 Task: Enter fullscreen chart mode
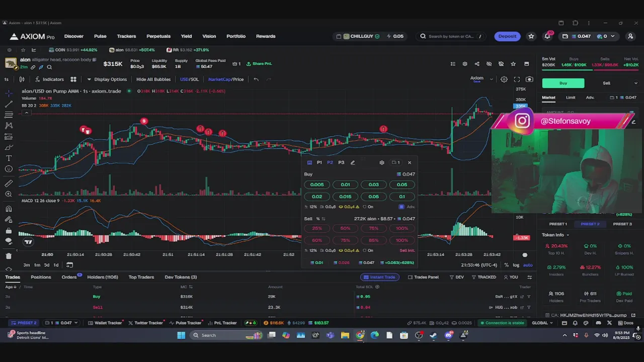(x=517, y=79)
